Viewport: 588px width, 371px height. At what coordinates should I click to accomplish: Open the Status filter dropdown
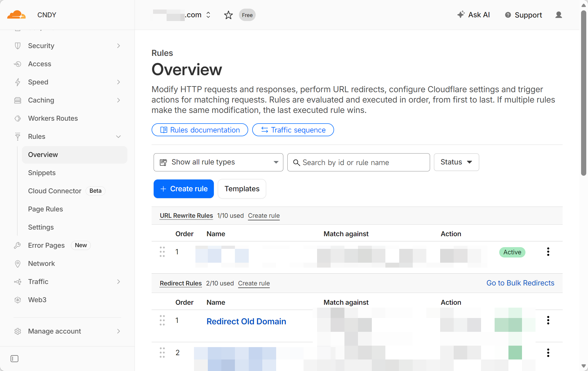tap(456, 162)
